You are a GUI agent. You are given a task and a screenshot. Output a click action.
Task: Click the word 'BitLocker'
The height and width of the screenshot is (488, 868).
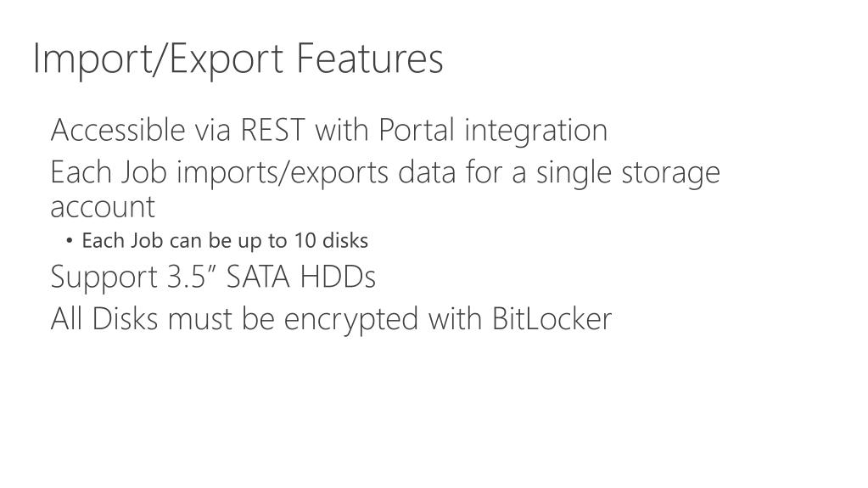552,318
